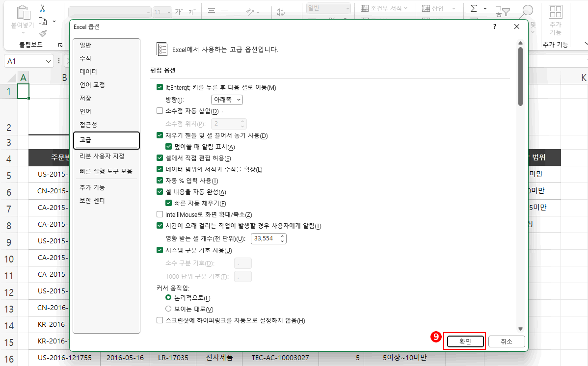Toggle fill handle and cell drag-and-drop
Image resolution: width=588 pixels, height=366 pixels.
pos(160,135)
